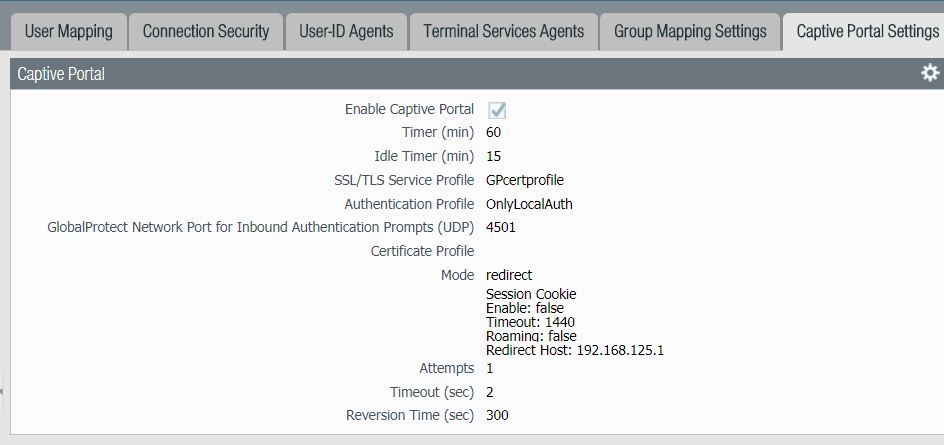Go to the User-ID Agents tab
The width and height of the screenshot is (944, 445).
point(346,31)
